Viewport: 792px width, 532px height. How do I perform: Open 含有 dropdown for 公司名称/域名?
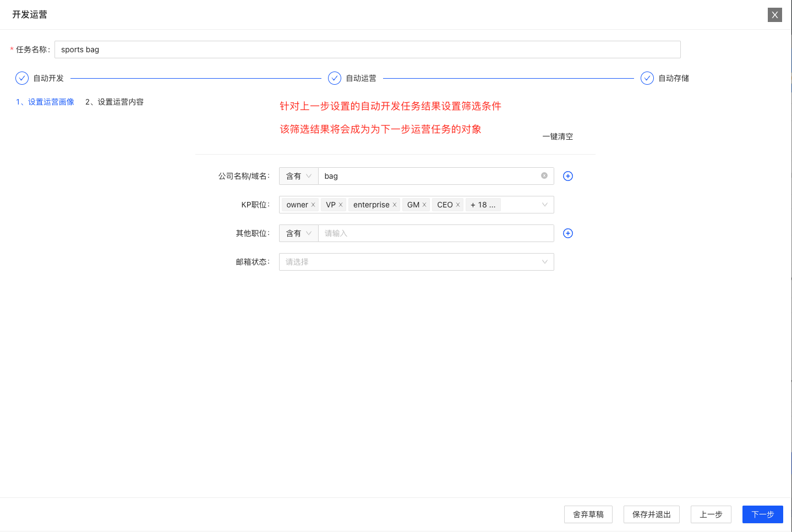299,176
